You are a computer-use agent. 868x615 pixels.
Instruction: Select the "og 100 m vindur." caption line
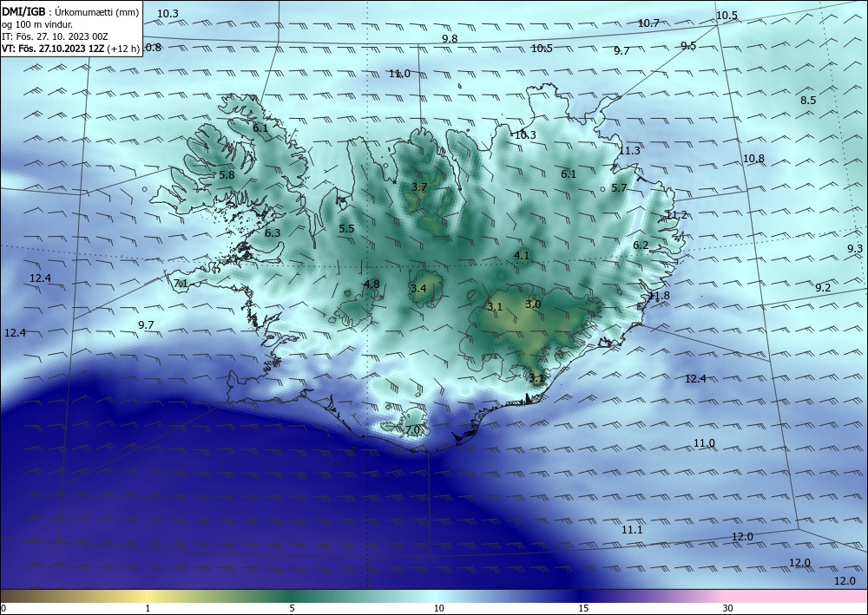pos(37,24)
